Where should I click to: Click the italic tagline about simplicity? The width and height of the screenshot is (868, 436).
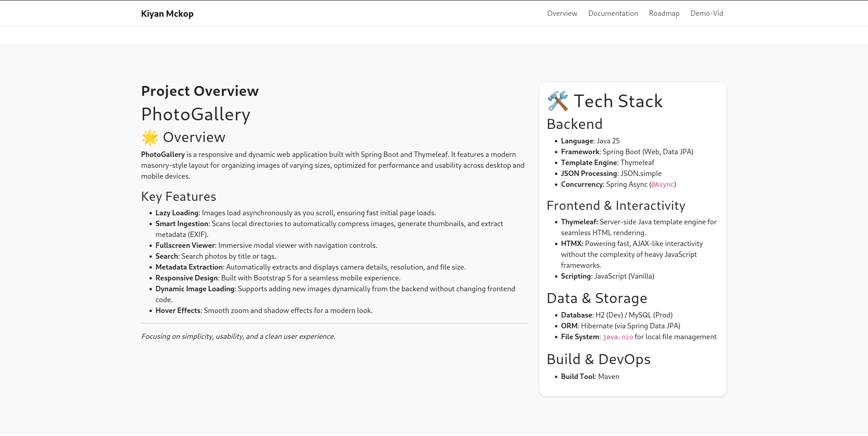click(x=238, y=336)
